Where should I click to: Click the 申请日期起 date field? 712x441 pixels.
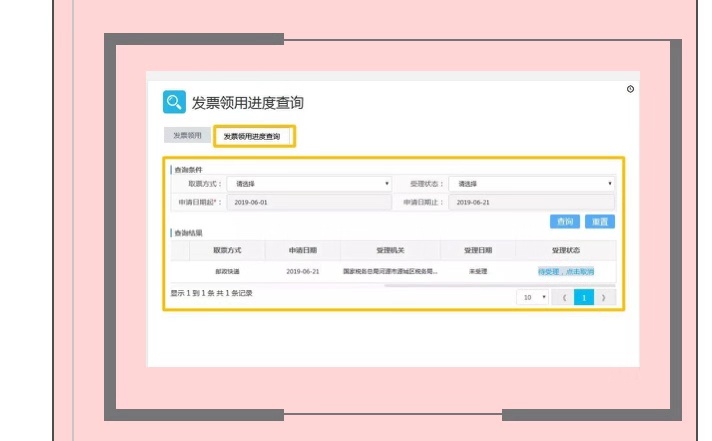(x=310, y=202)
